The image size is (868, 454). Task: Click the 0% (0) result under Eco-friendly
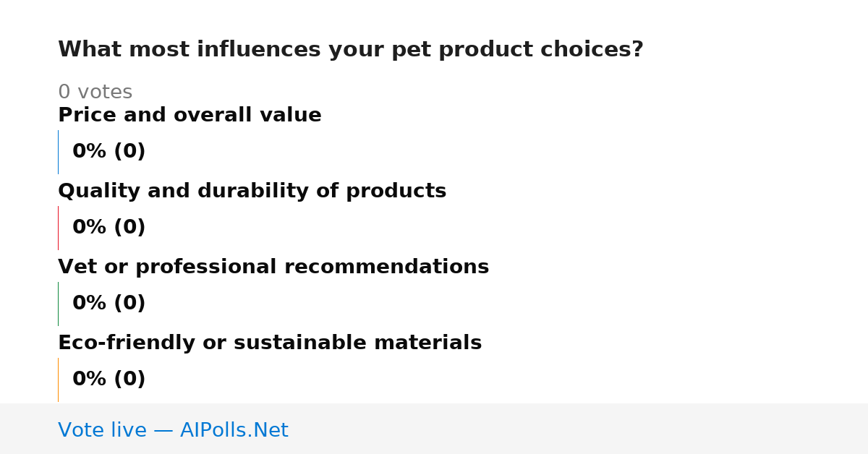(x=109, y=380)
